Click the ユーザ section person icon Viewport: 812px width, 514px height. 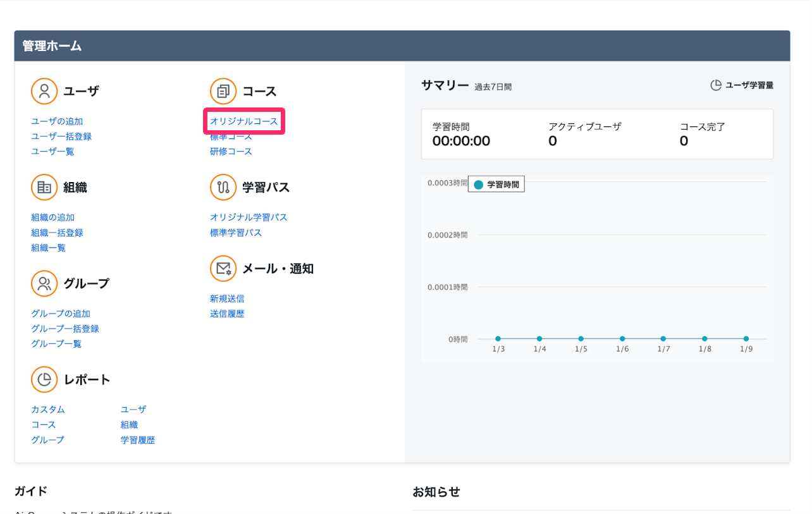point(44,91)
